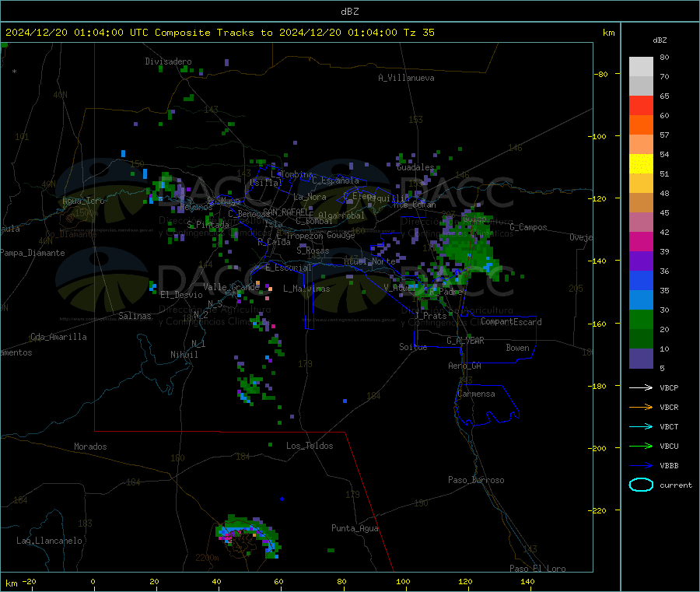Click the Guadales map label

coord(415,167)
